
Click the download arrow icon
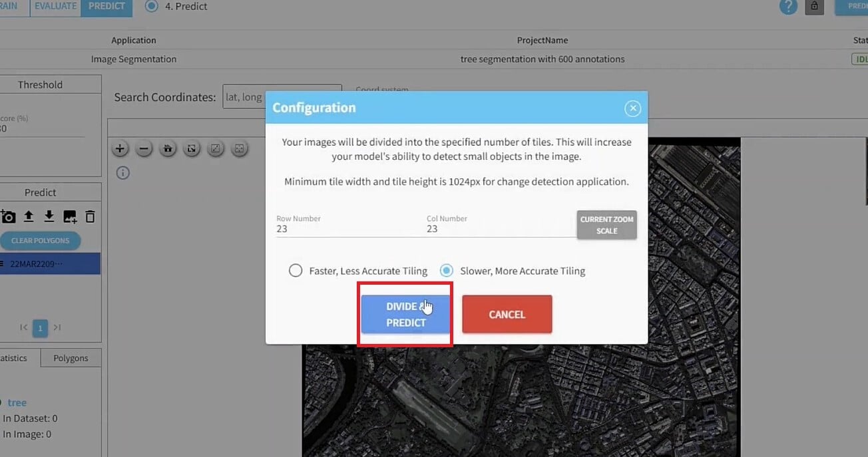49,217
